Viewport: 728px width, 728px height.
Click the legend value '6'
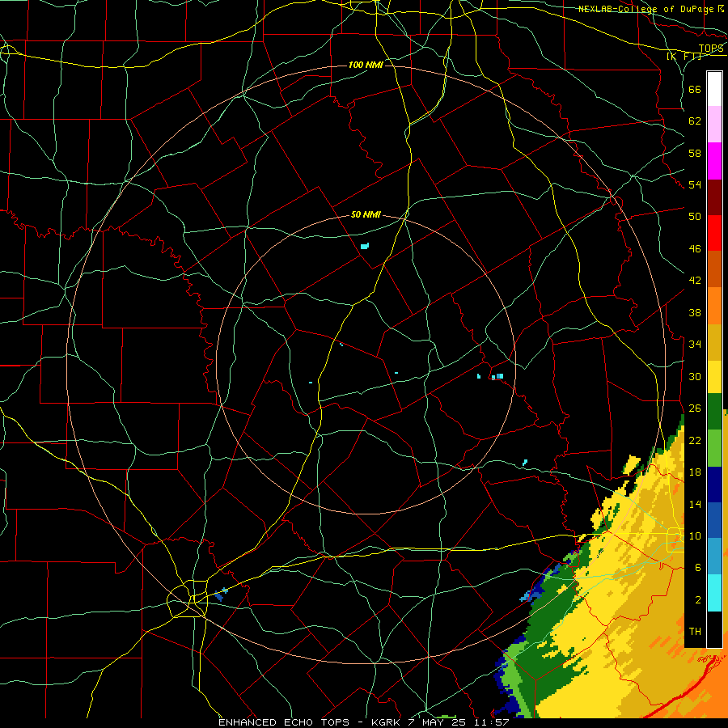698,568
